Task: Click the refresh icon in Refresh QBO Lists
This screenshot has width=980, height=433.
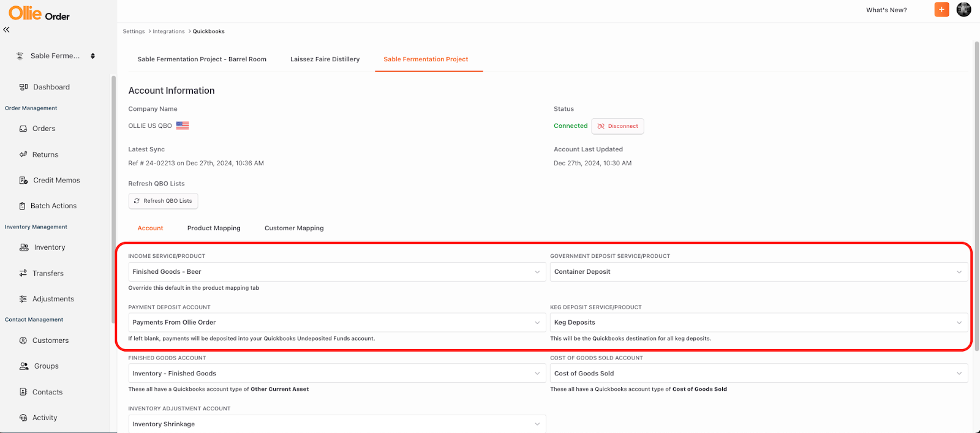Action: (137, 201)
